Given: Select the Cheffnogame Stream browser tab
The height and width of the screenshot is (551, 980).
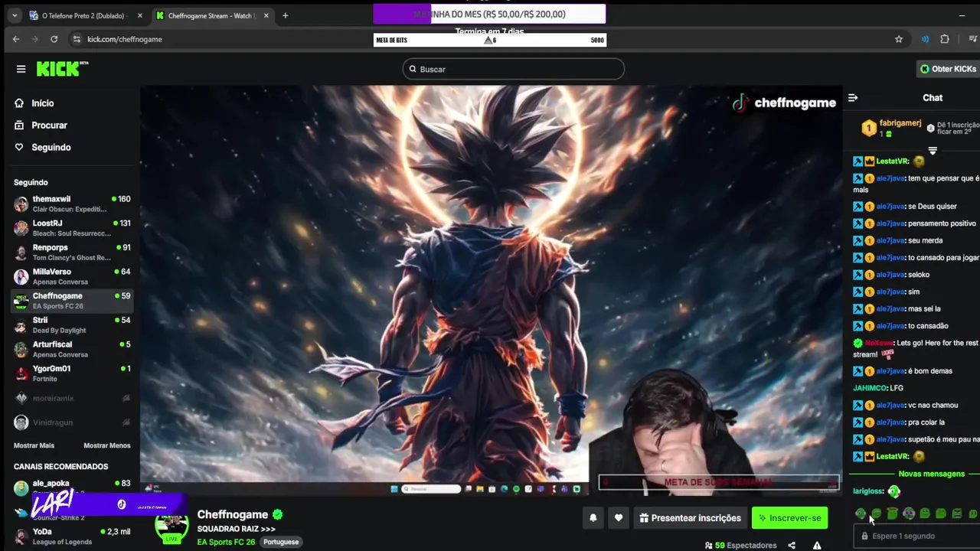Looking at the screenshot, I should 211,15.
